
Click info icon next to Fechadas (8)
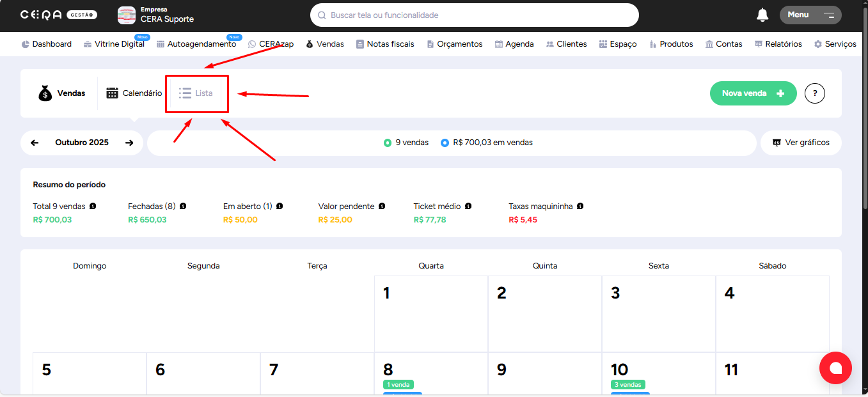click(183, 206)
